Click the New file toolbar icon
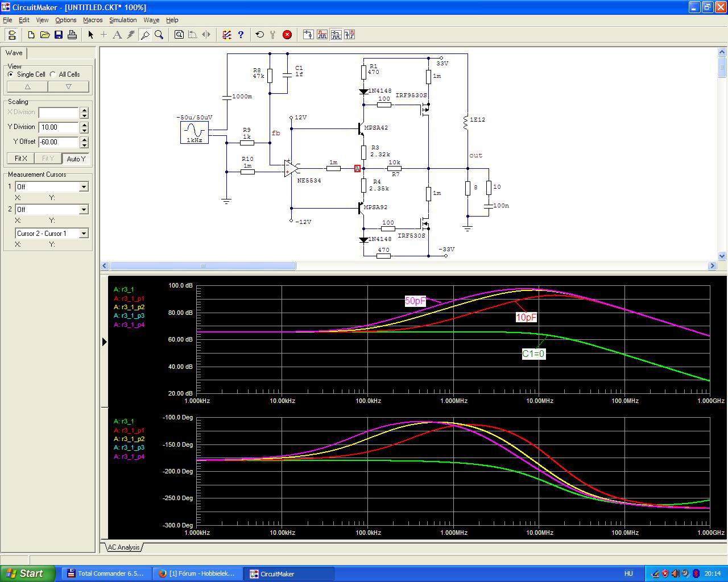Viewport: 728px width, 582px height. pyautogui.click(x=31, y=35)
